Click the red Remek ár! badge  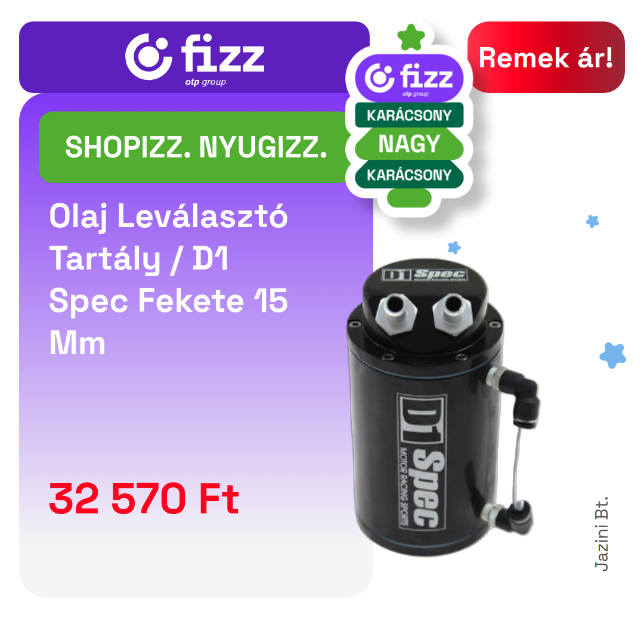click(546, 57)
